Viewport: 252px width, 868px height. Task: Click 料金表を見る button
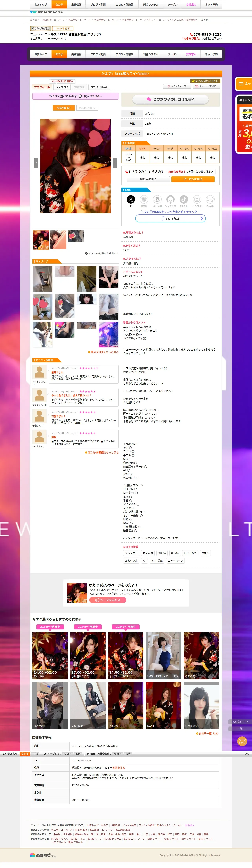(148, 179)
